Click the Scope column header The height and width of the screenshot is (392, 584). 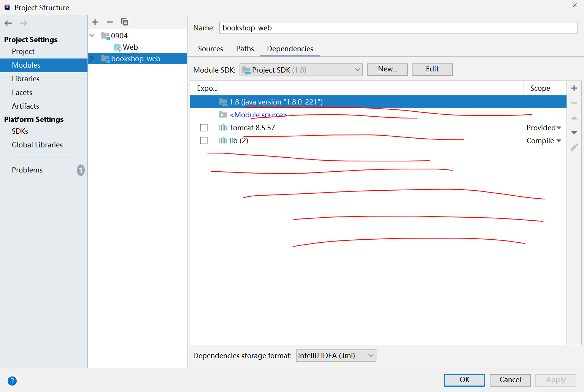coord(540,88)
